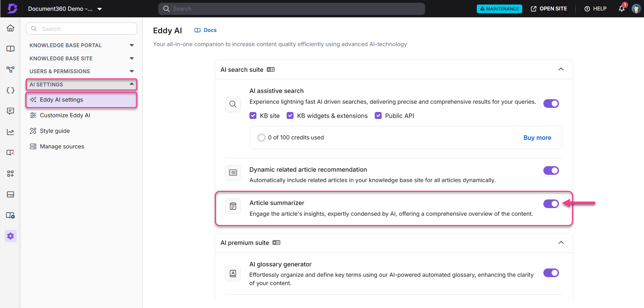Turn off the AI glossary generator toggle
The image size is (644, 308).
click(x=551, y=273)
